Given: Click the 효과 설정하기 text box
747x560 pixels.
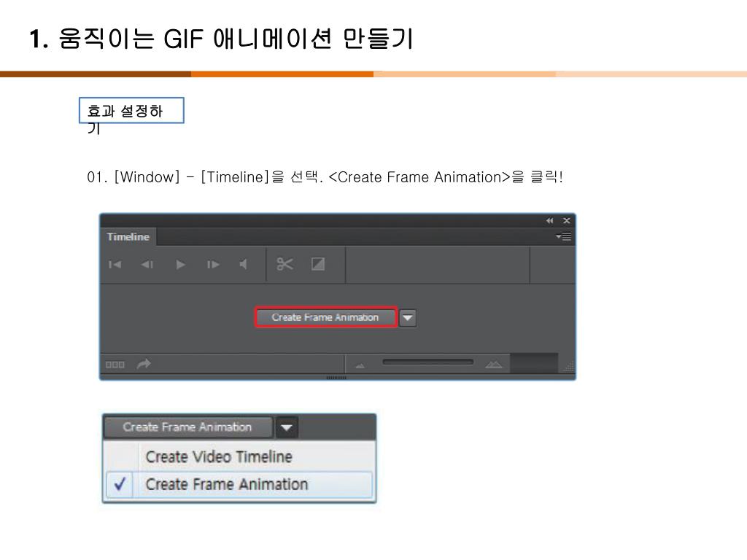Looking at the screenshot, I should pos(131,111).
